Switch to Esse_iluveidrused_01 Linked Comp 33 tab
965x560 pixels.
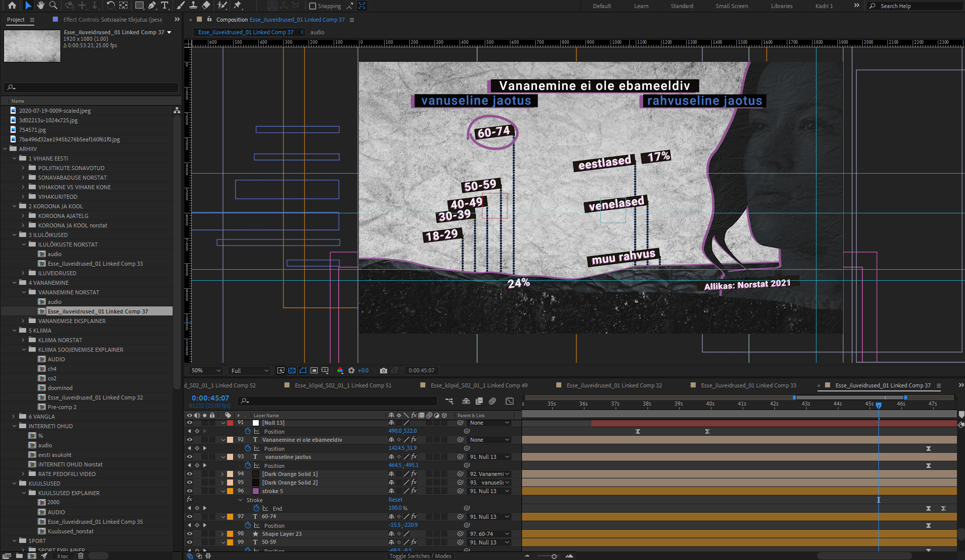tap(748, 385)
